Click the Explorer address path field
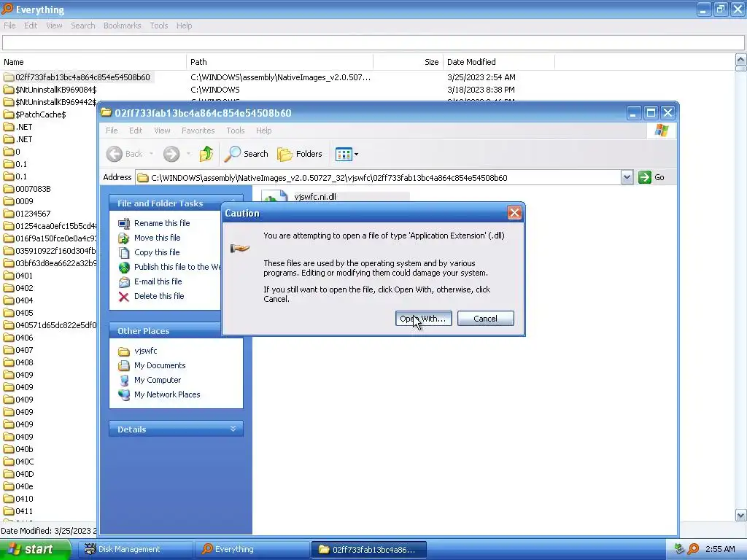This screenshot has height=560, width=747. [x=379, y=178]
